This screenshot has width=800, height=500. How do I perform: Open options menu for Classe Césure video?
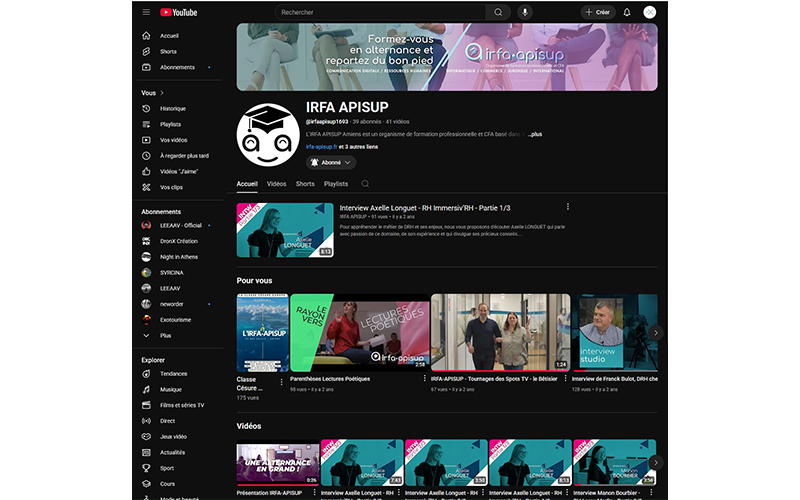(x=281, y=382)
